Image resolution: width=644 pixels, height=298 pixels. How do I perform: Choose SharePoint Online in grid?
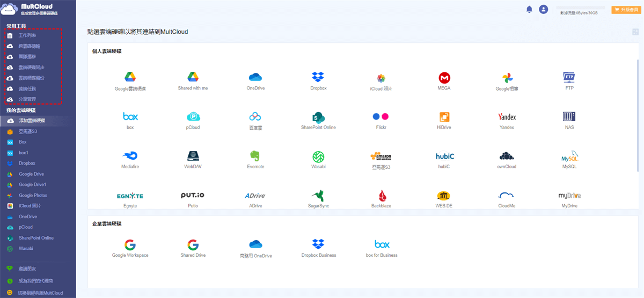point(318,121)
